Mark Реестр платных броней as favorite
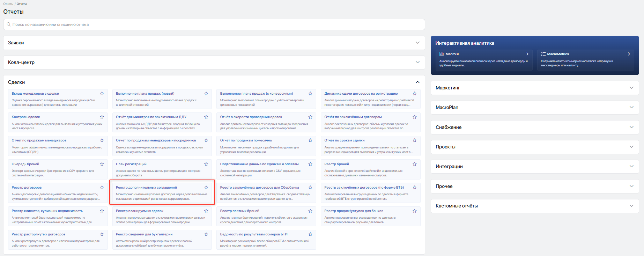The image size is (644, 256). (310, 211)
